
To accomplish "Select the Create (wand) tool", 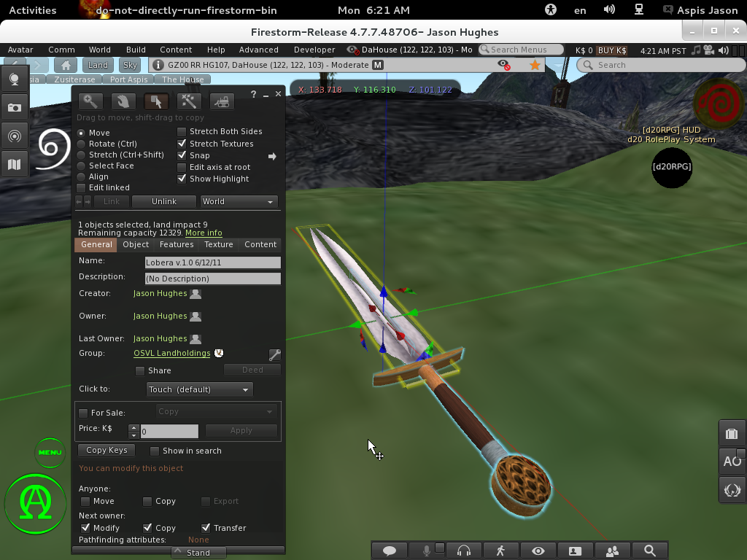I will (189, 101).
